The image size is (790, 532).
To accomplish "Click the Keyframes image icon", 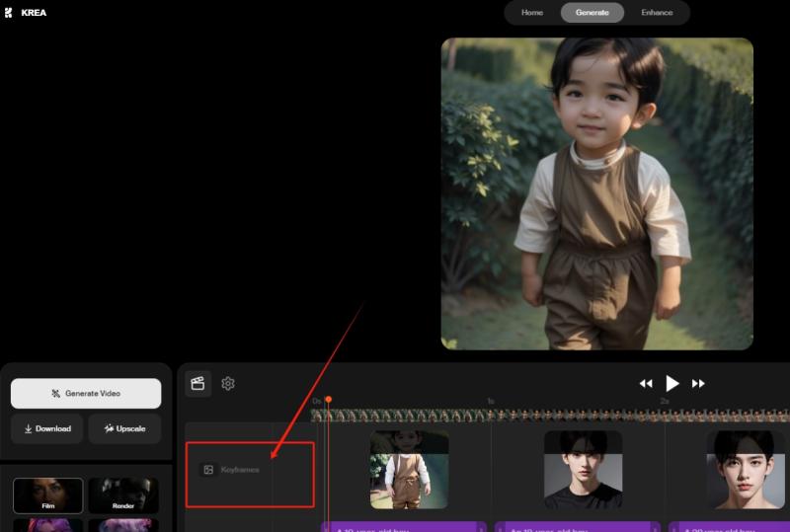I will pos(208,470).
